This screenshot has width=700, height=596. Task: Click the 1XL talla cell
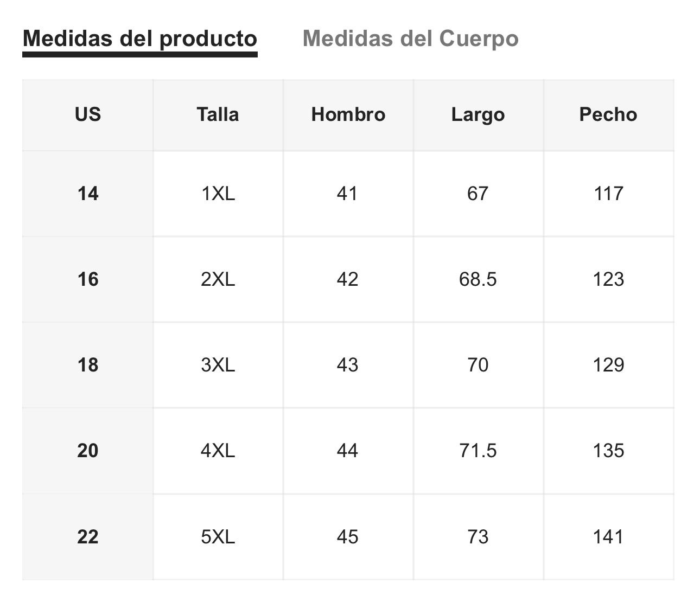[218, 194]
